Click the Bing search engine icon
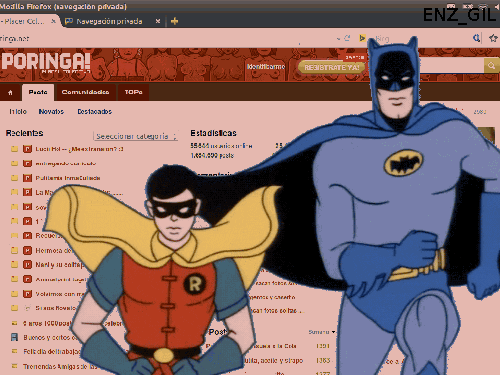 tap(362, 38)
